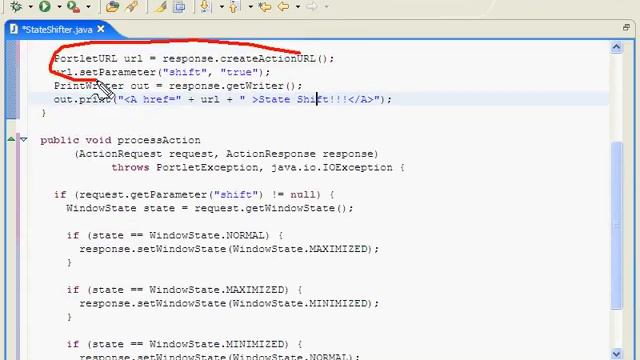Toggle the block selection mode icon
This screenshot has height=360, width=640.
(179, 6)
